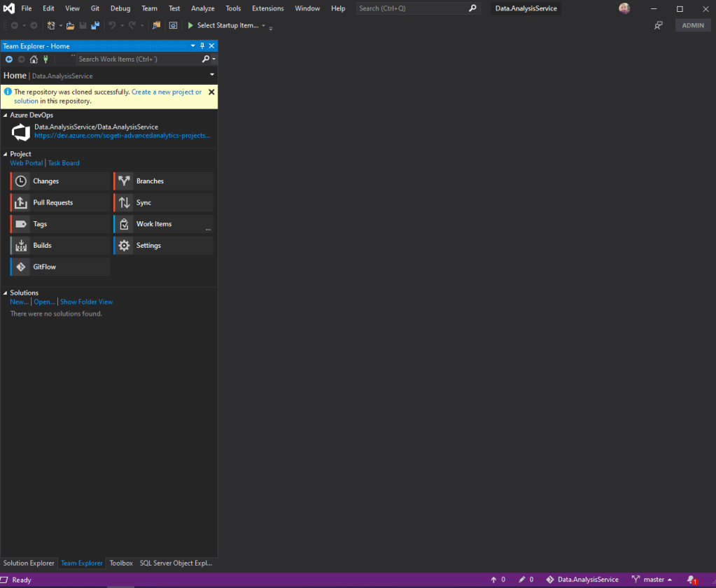The height and width of the screenshot is (588, 716).
Task: Open the Sync tile
Action: click(x=164, y=203)
